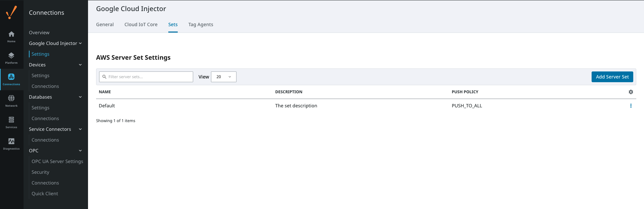Switch to the Tag Agents tab
Screen dimensions: 644x209
pyautogui.click(x=201, y=24)
